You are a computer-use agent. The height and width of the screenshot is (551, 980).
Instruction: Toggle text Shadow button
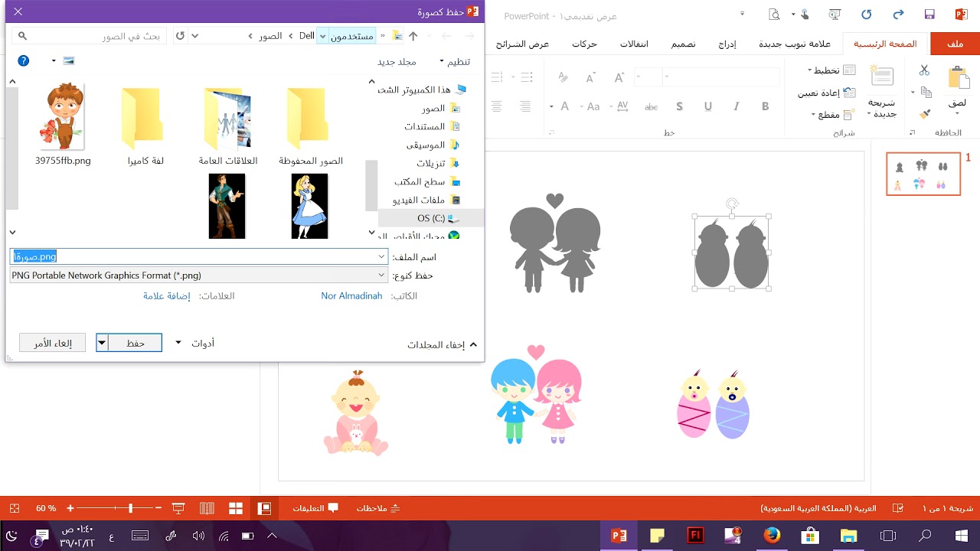[680, 107]
